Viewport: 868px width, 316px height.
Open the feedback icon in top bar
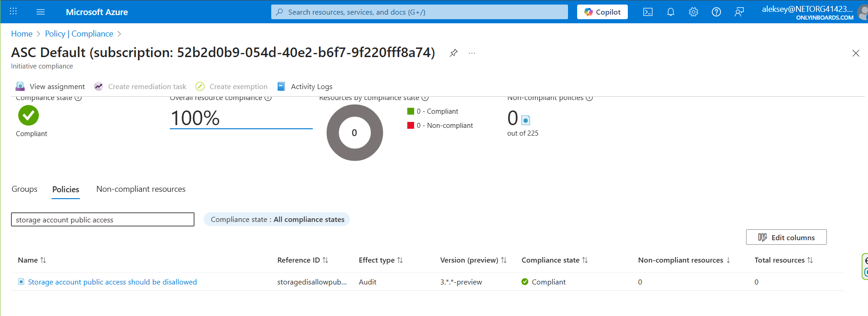click(x=739, y=12)
